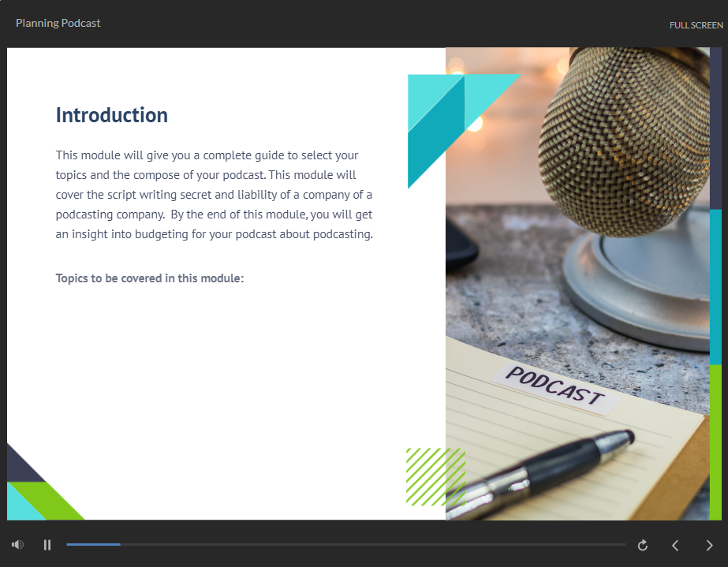Viewport: 728px width, 567px height.
Task: Pause the slide playback
Action: (47, 545)
